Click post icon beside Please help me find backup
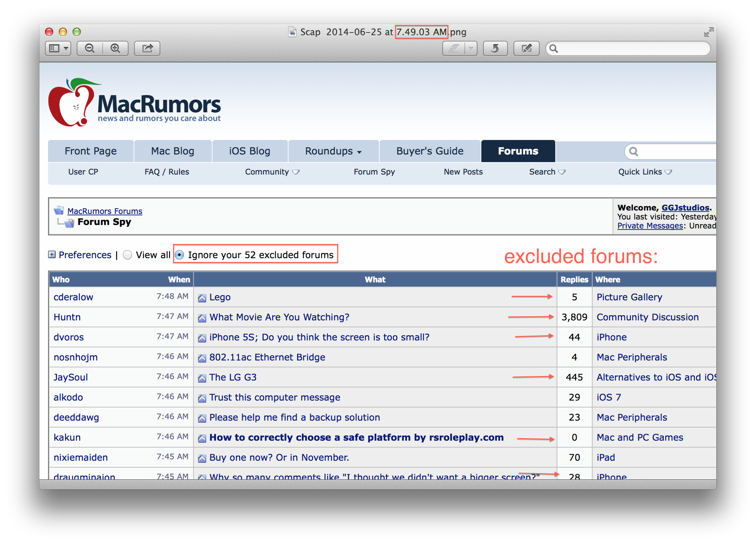Viewport: 756px width, 544px height. point(202,418)
